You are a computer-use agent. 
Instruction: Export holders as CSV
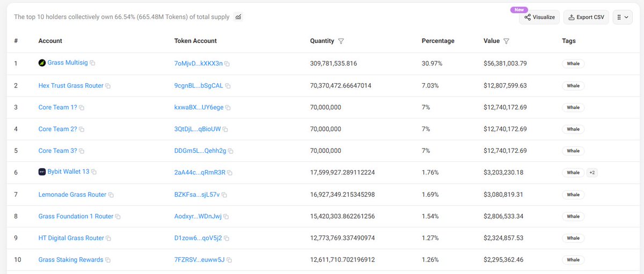[586, 17]
